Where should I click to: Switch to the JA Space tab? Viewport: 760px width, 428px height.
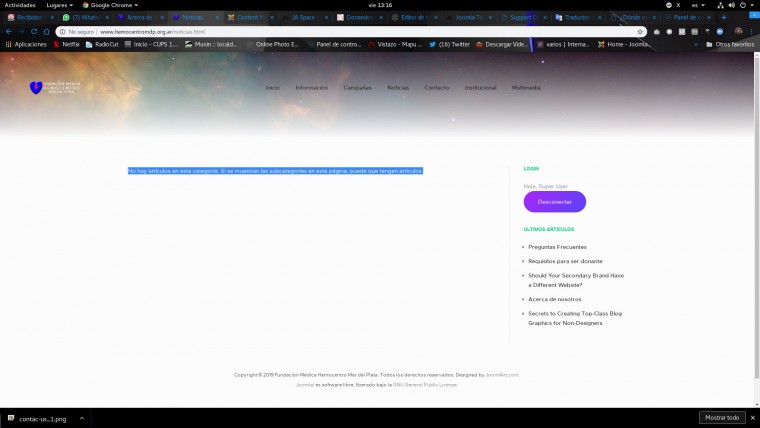pos(303,17)
